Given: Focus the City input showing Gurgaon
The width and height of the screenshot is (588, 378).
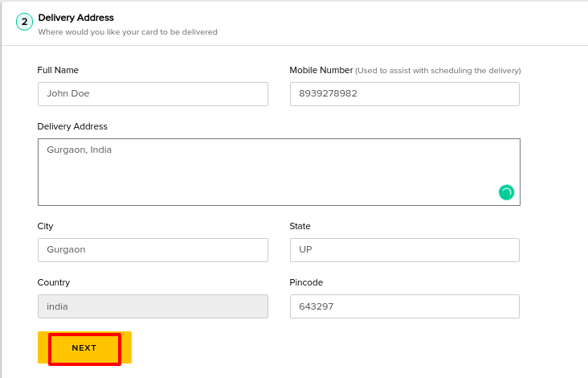Looking at the screenshot, I should pyautogui.click(x=153, y=250).
